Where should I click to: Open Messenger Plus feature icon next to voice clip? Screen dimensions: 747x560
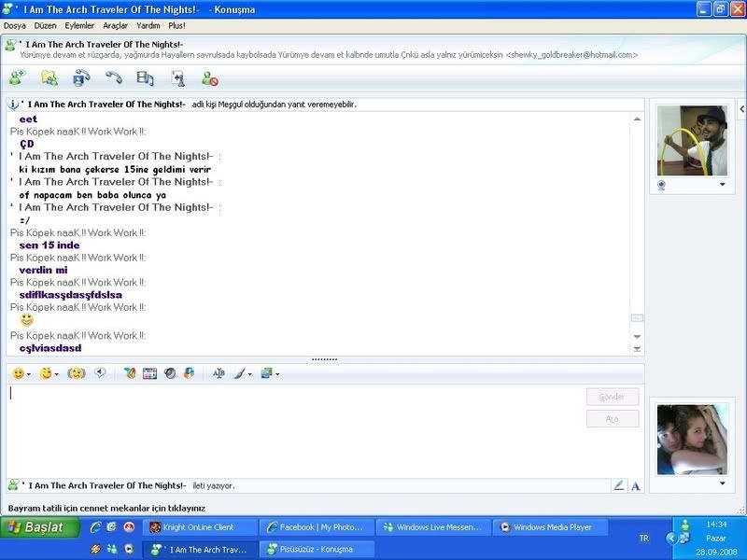[130, 374]
